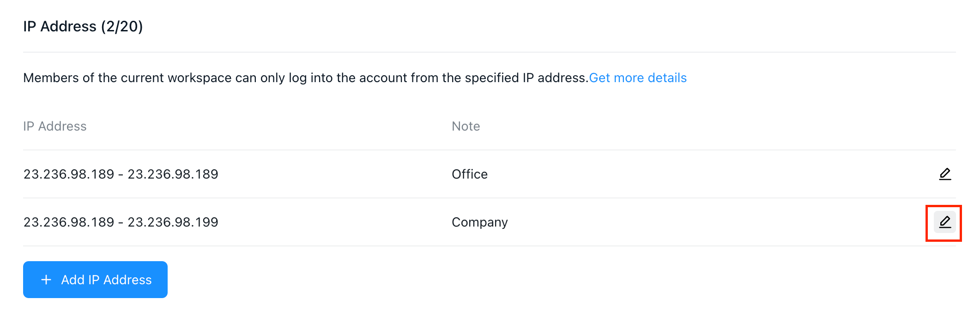Screen dimensions: 980x311
Task: Click the workspace login restriction description text
Action: 306,78
